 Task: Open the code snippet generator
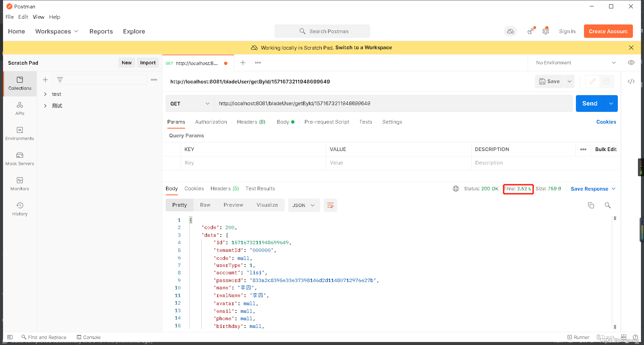pos(632,81)
